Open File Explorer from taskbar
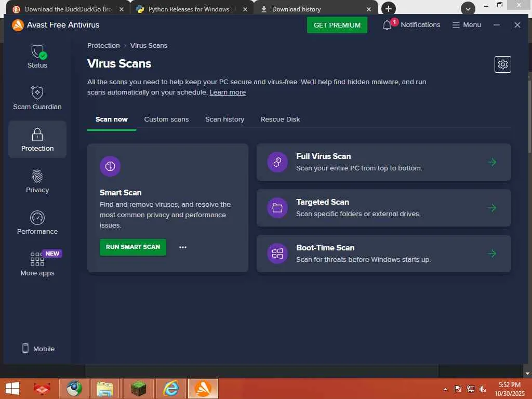The height and width of the screenshot is (399, 532). click(x=105, y=389)
